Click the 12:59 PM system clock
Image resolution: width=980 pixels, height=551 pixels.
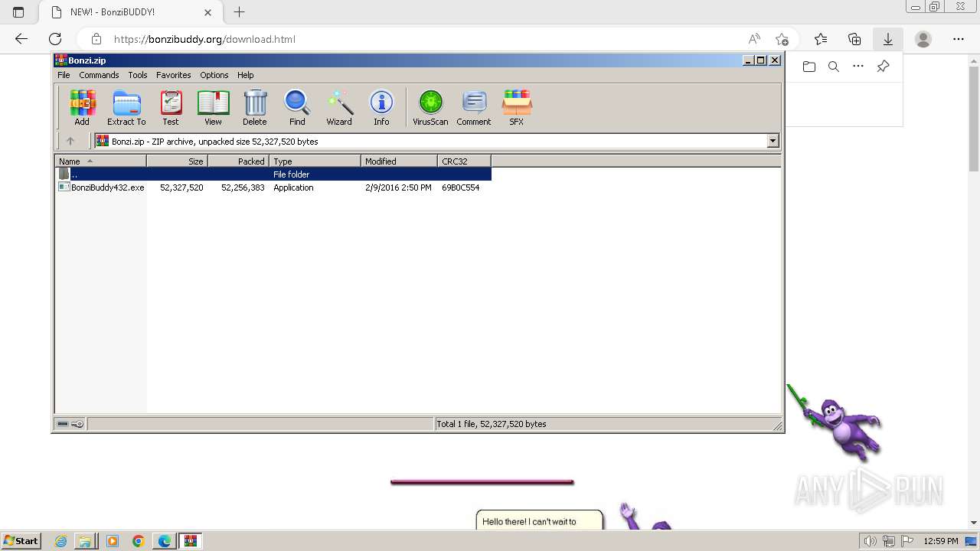tap(941, 541)
